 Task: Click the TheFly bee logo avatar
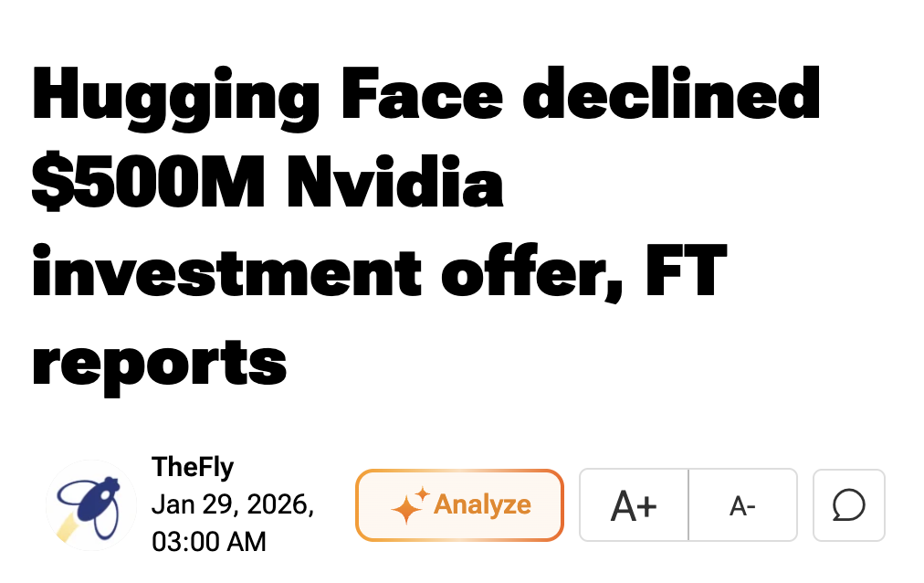(x=91, y=505)
